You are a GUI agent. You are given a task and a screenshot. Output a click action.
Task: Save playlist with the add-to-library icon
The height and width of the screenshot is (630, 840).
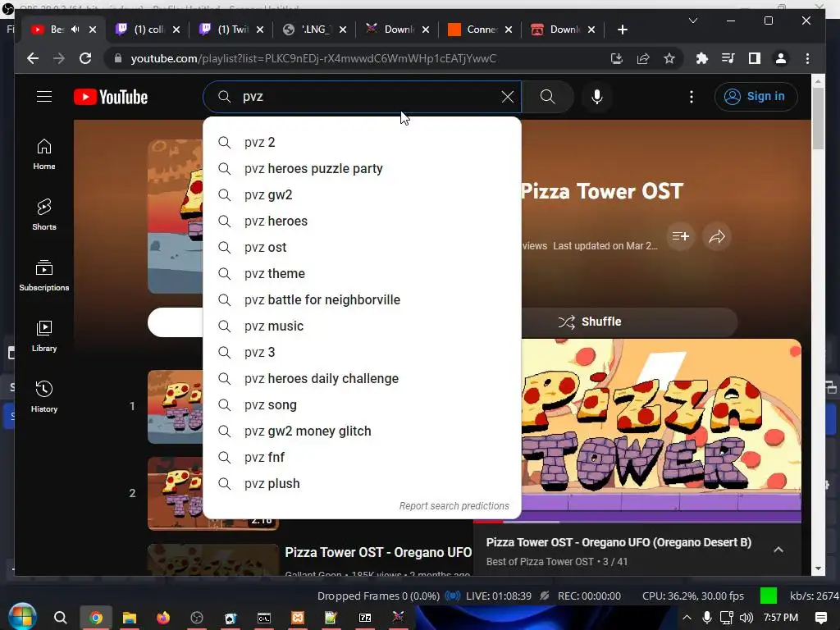click(680, 236)
